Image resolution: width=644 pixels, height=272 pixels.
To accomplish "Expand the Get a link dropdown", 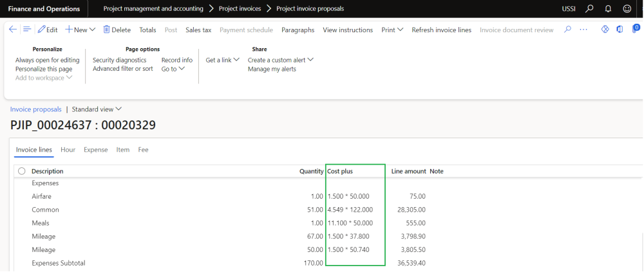I will point(222,60).
